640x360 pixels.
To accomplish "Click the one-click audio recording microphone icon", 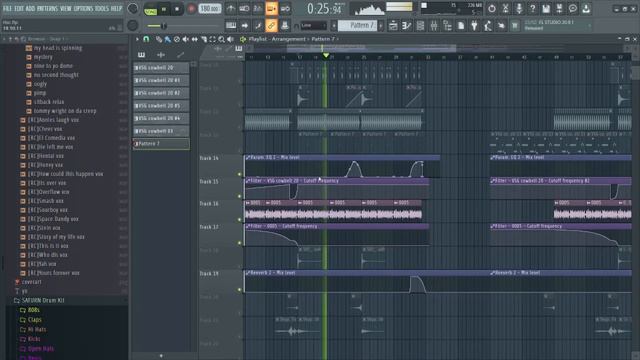I will pyautogui.click(x=519, y=9).
